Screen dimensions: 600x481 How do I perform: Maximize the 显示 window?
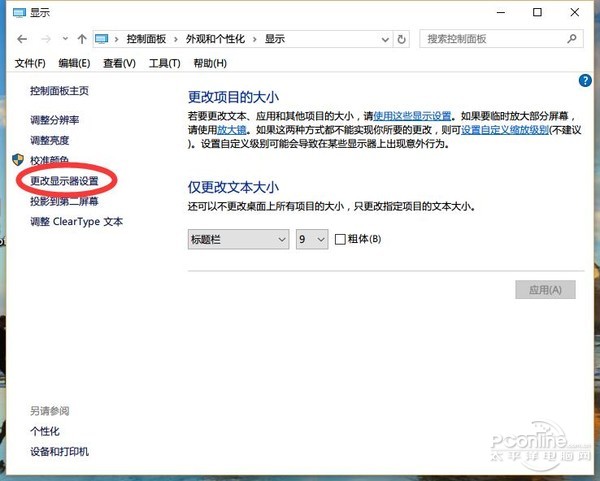[537, 13]
